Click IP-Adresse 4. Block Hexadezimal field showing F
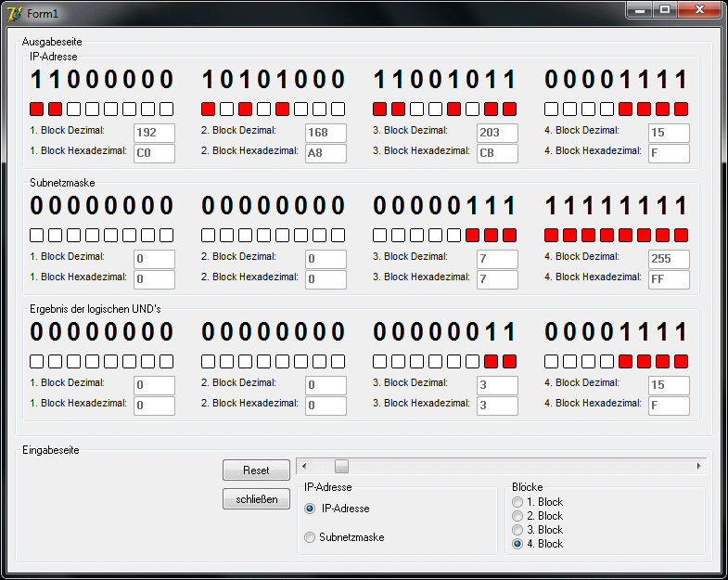Image resolution: width=728 pixels, height=580 pixels. pyautogui.click(x=669, y=153)
